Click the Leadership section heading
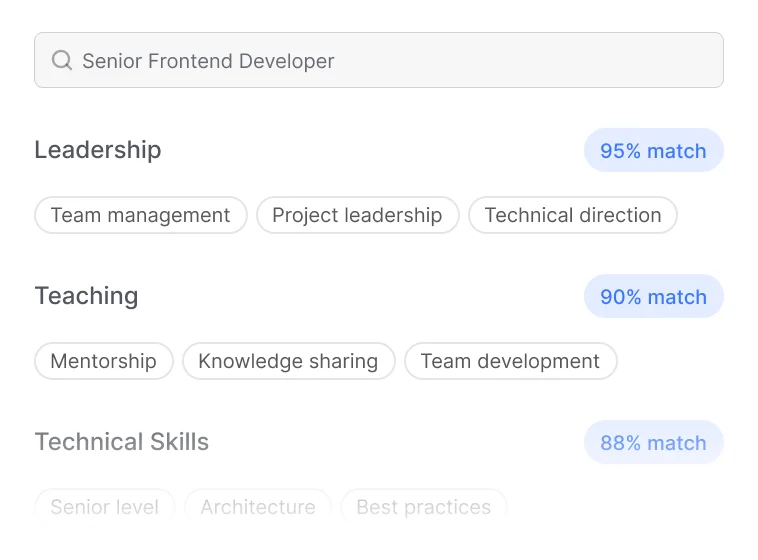Viewport: 758px width, 560px height. click(x=98, y=150)
